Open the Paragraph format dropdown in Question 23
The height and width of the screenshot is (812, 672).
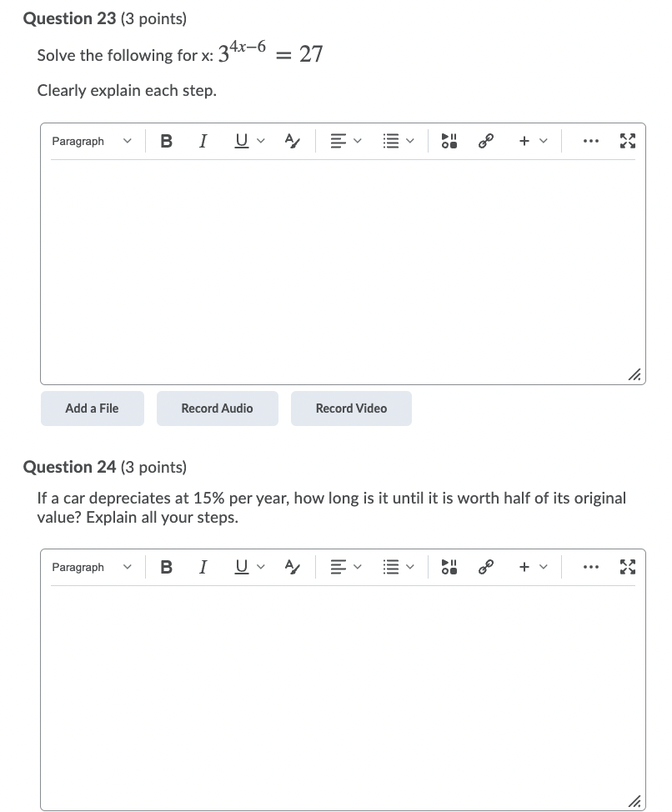coord(92,141)
